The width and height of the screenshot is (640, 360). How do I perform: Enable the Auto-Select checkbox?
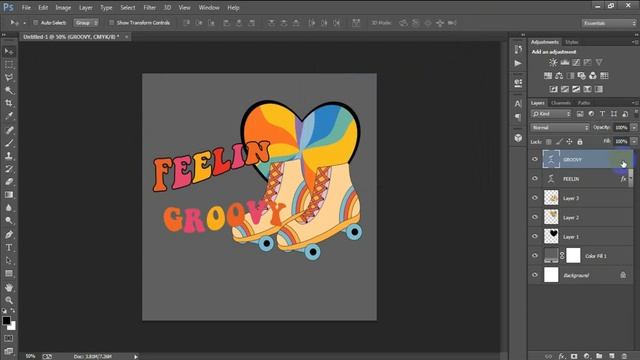tap(36, 23)
